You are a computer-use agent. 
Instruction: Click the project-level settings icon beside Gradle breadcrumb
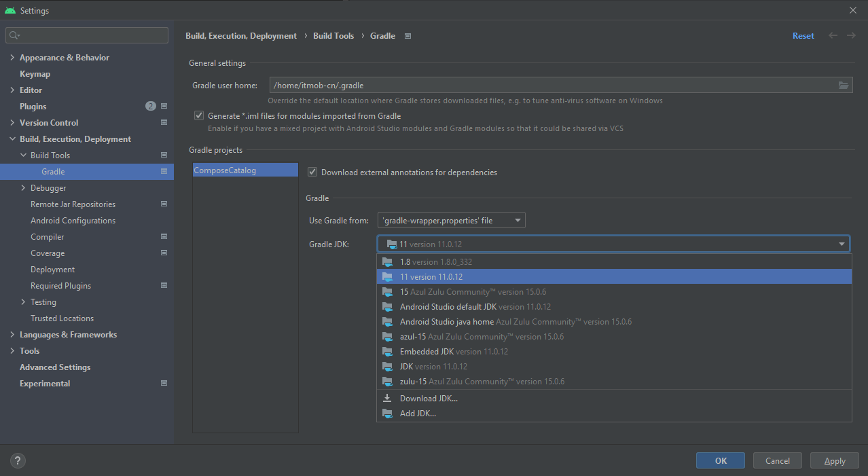tap(408, 36)
